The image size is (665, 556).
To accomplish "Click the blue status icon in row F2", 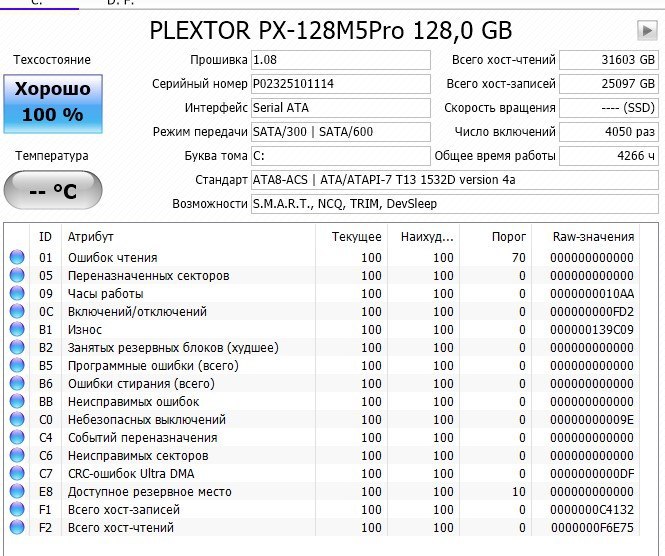I will 17,528.
